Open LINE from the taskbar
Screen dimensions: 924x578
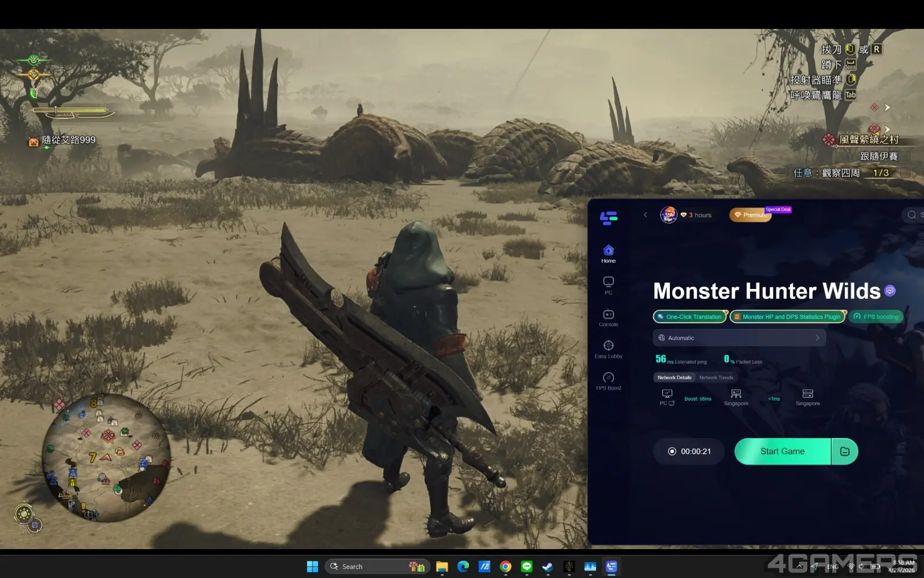[x=526, y=566]
